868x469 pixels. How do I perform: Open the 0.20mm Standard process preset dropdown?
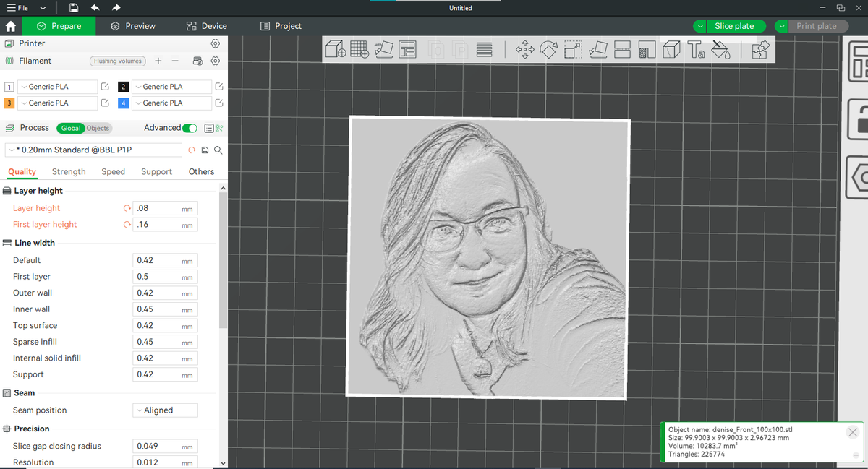tap(94, 150)
